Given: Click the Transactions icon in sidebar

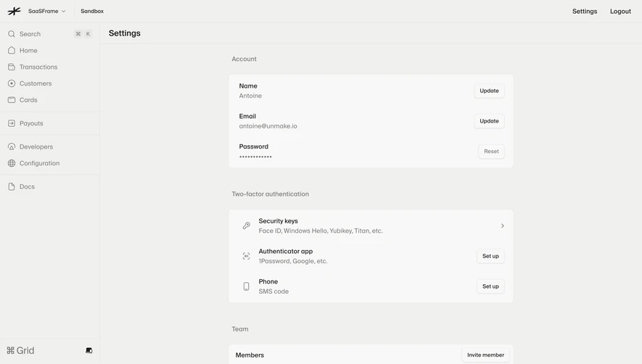Looking at the screenshot, I should coord(12,67).
